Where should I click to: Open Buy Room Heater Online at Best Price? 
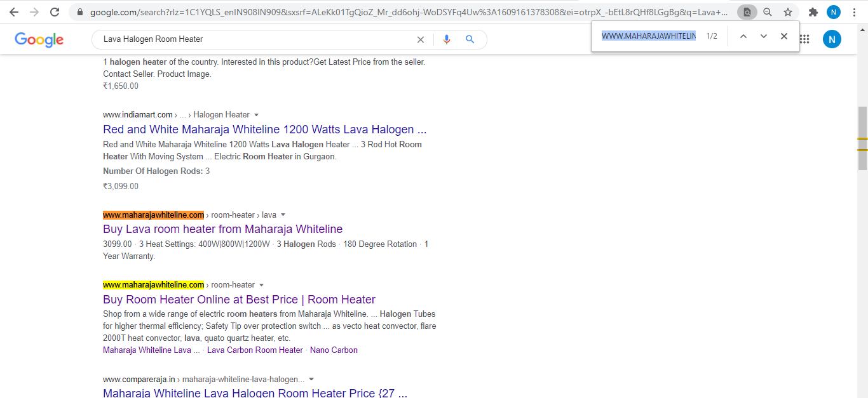click(x=239, y=300)
